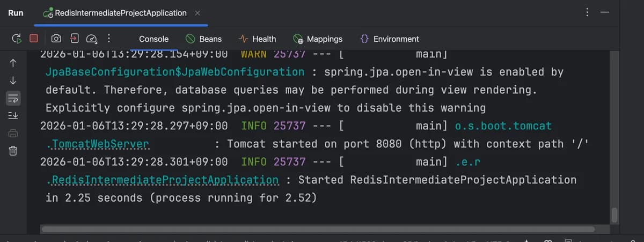Viewport: 644px width, 242px height.
Task: Clear all console output with trash icon
Action: click(13, 151)
